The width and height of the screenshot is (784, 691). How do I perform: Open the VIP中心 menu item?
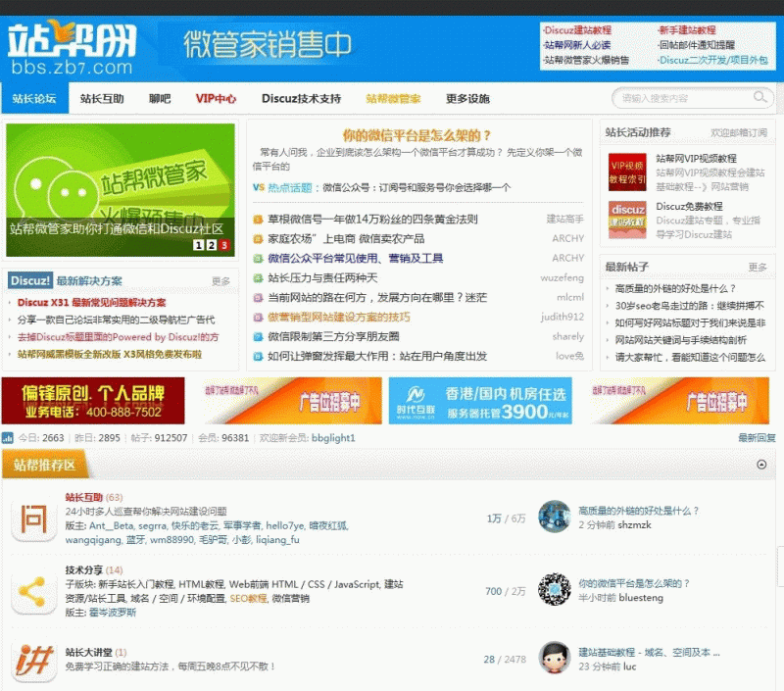tap(218, 98)
